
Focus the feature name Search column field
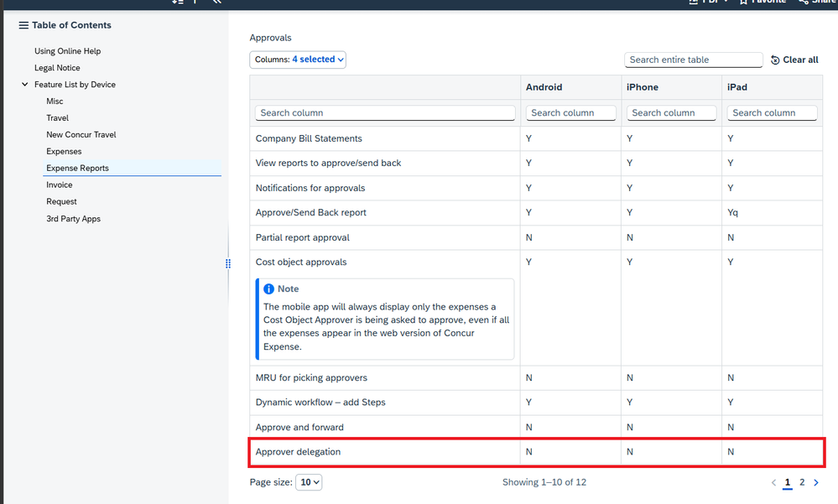point(385,112)
